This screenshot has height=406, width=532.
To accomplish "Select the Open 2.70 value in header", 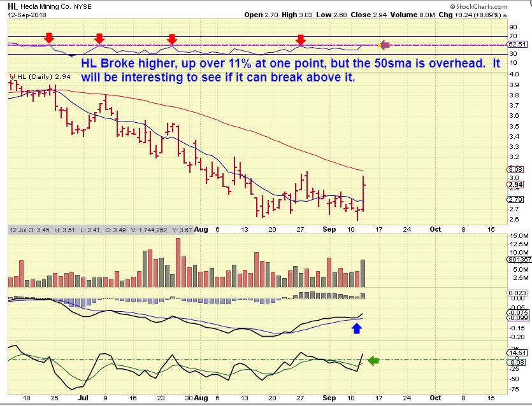I will (x=261, y=15).
